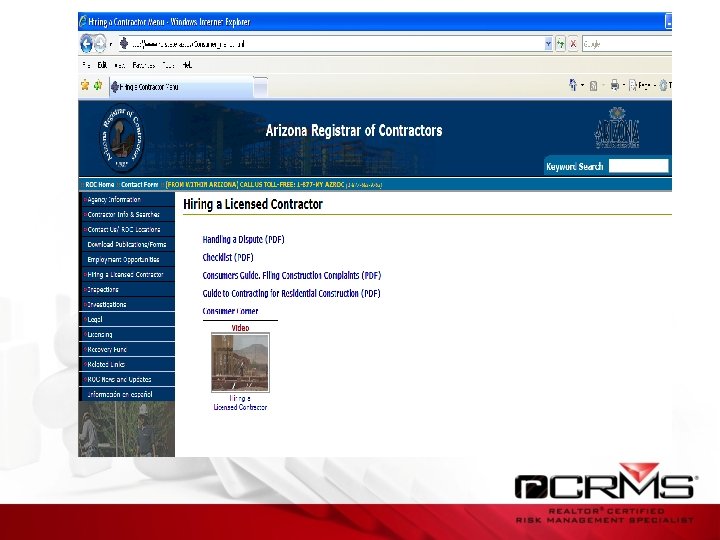Click the Contact Form link
The image size is (720, 540).
[x=140, y=185]
